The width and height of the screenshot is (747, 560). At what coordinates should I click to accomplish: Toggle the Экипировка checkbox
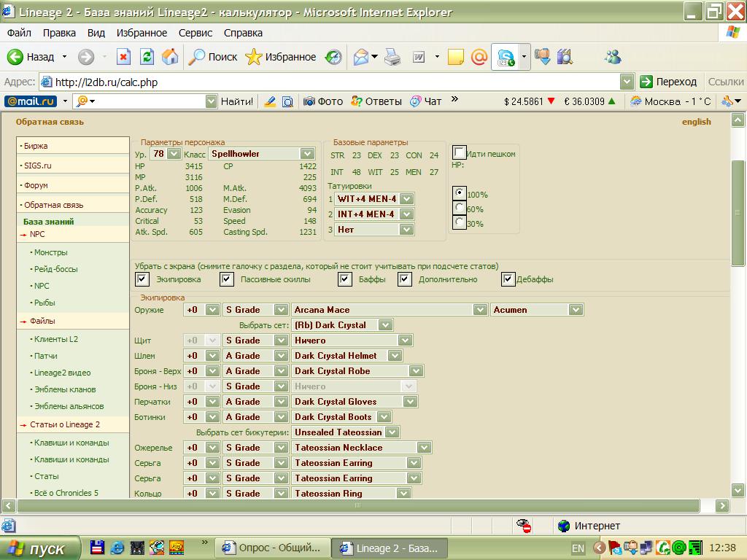click(142, 279)
